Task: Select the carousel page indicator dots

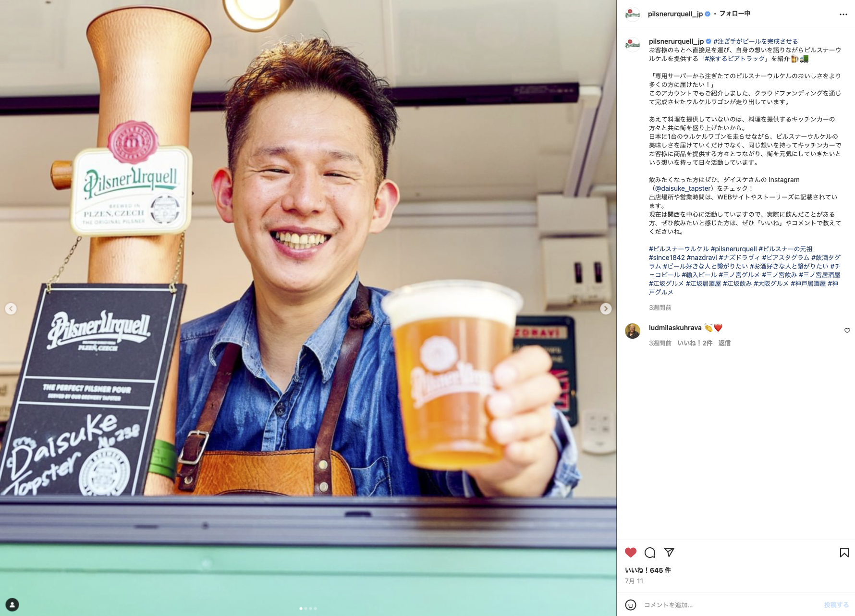Action: [308, 609]
